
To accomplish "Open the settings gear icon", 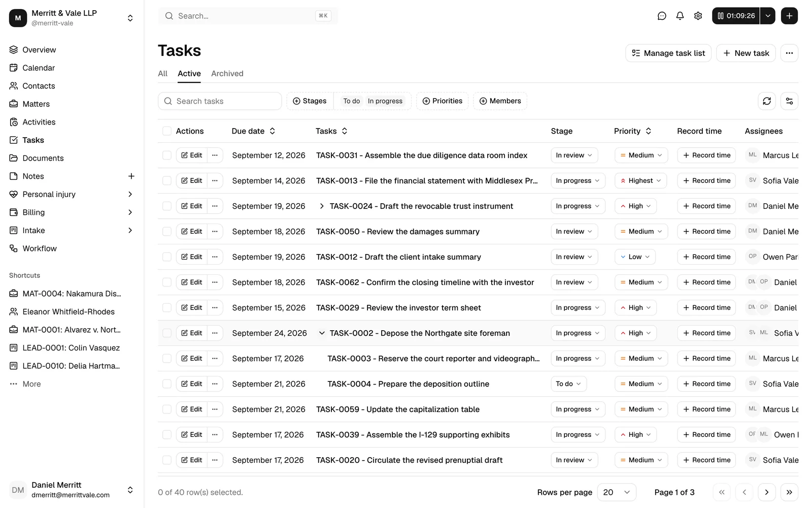I will click(x=698, y=16).
